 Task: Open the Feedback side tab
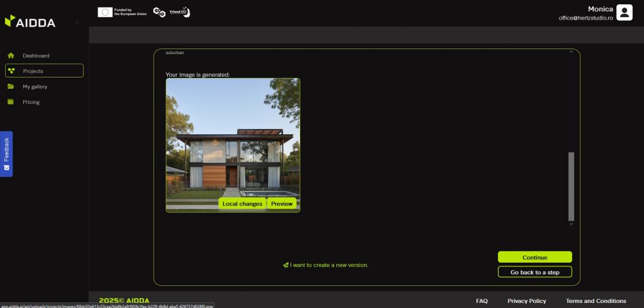[x=6, y=154]
